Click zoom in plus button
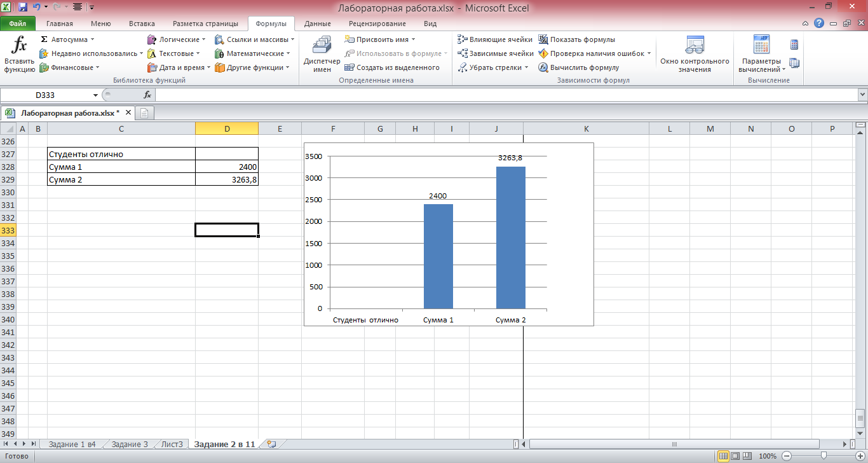The image size is (868, 463). click(x=859, y=456)
